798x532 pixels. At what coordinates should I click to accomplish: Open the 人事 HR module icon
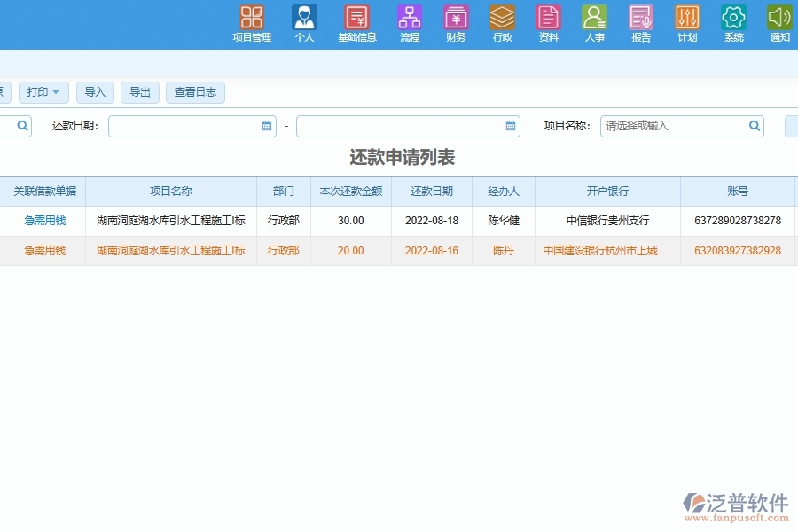tap(594, 24)
